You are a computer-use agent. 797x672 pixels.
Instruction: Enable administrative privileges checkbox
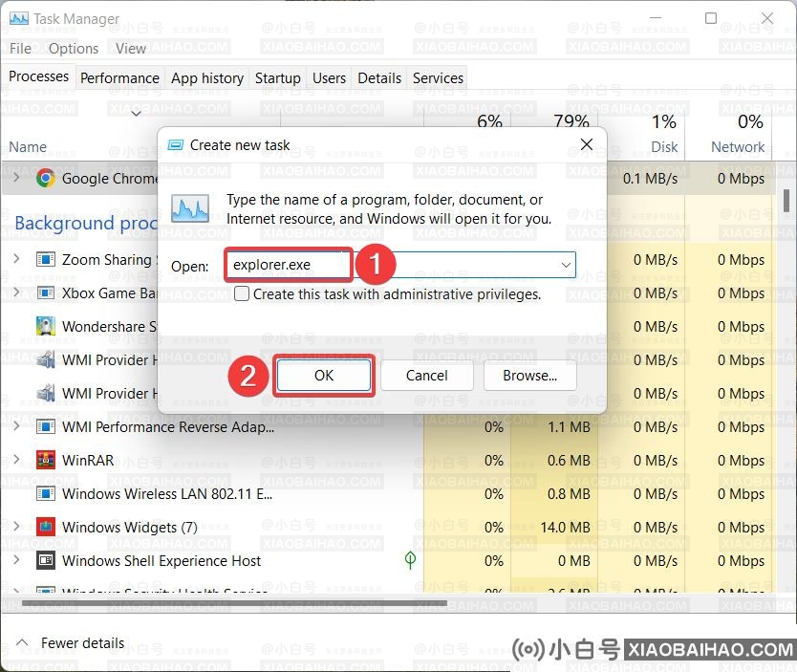click(242, 293)
